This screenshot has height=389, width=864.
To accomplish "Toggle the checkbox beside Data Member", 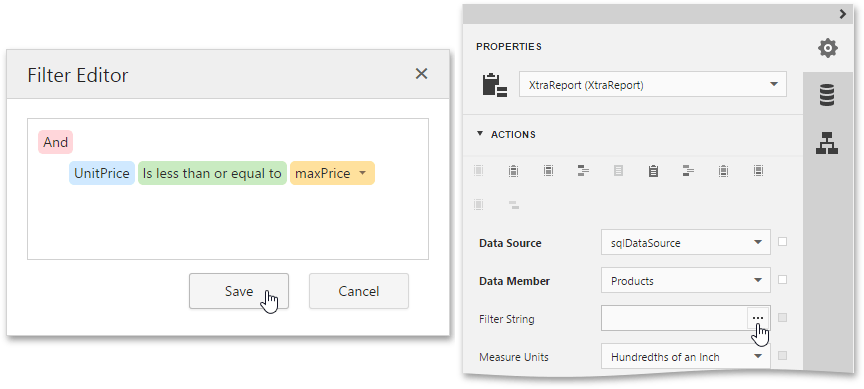I will [782, 280].
